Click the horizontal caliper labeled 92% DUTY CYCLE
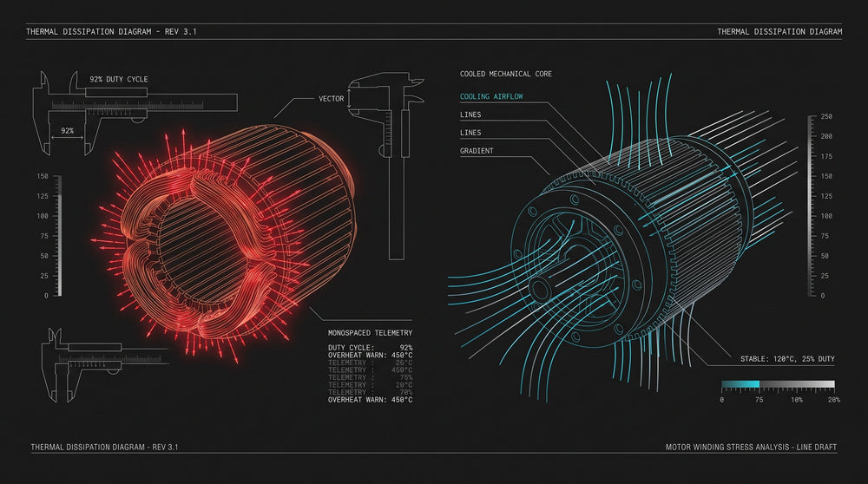This screenshot has height=484, width=868. click(135, 114)
